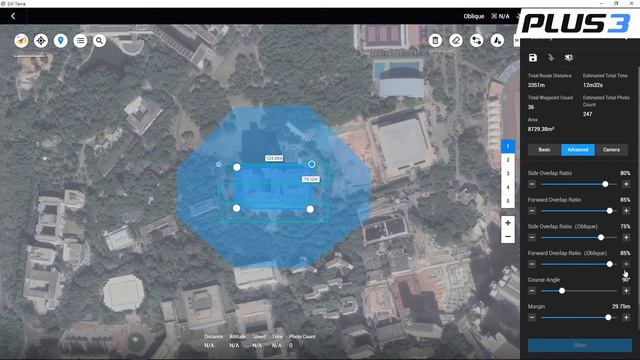Click the Total Waypoint Count value 36

tap(531, 107)
